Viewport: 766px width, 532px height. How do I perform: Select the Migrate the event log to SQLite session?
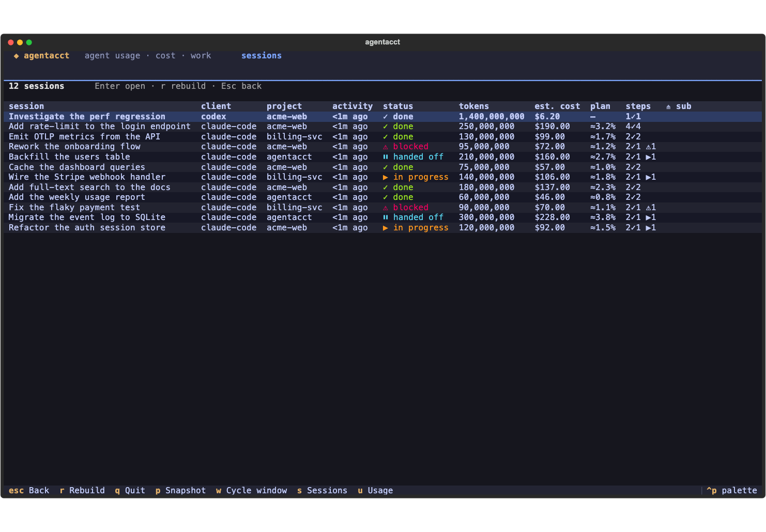[x=382, y=217]
